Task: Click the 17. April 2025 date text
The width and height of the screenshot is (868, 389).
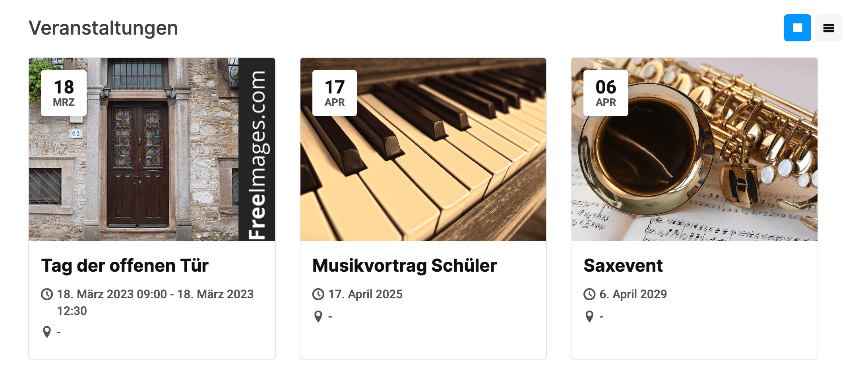Action: pyautogui.click(x=365, y=294)
